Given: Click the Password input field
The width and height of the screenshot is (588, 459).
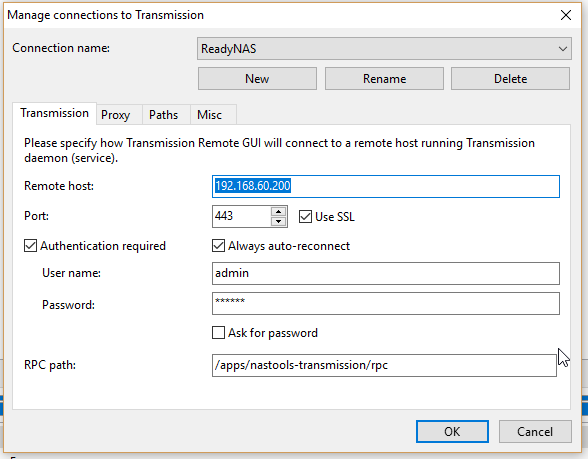Looking at the screenshot, I should pyautogui.click(x=386, y=303).
